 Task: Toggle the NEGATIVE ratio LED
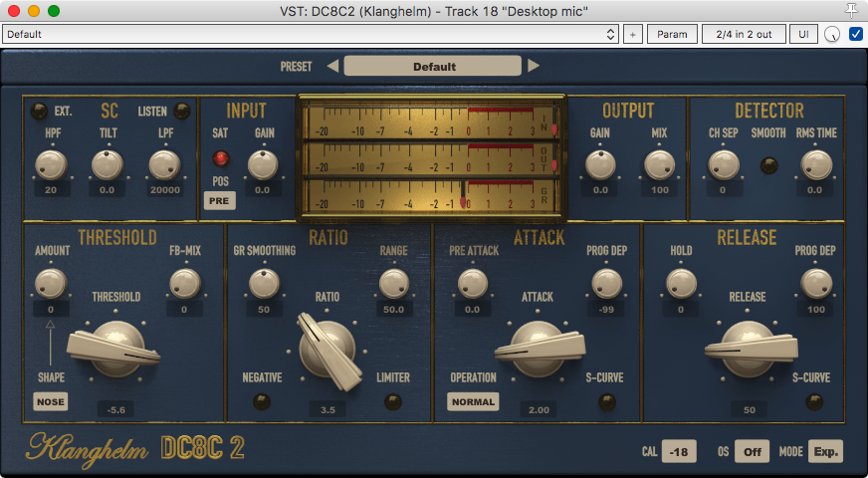coord(261,401)
